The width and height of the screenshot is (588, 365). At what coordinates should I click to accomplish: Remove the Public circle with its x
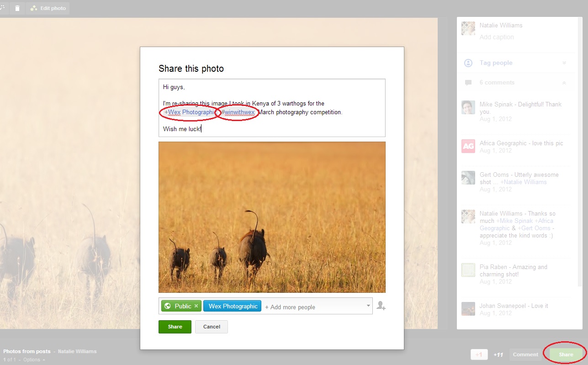tap(196, 306)
